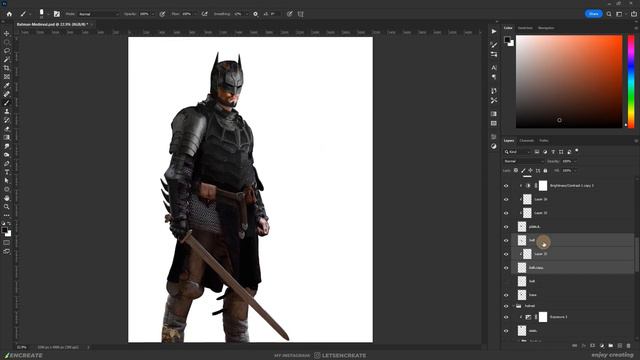Switch to the Swatches tab
Viewport: 640px width, 360px height.
point(525,28)
